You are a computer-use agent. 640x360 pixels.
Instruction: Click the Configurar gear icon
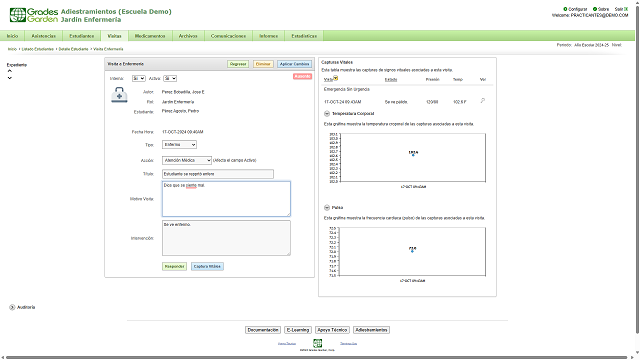(x=565, y=9)
